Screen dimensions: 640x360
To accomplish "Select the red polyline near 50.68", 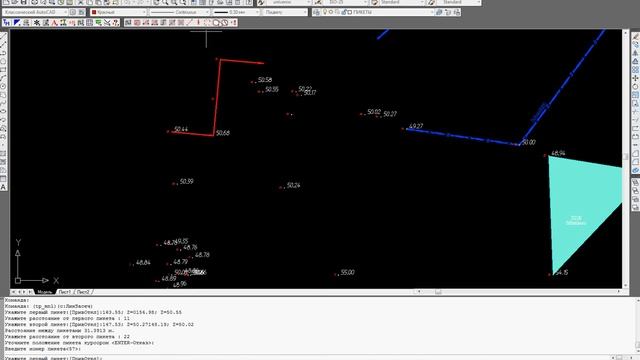I will [x=217, y=98].
